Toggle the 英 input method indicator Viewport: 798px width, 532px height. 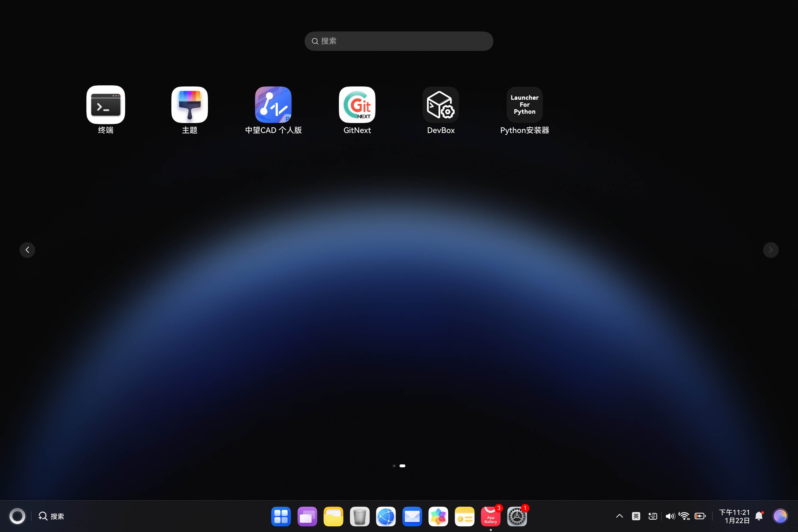tap(636, 516)
